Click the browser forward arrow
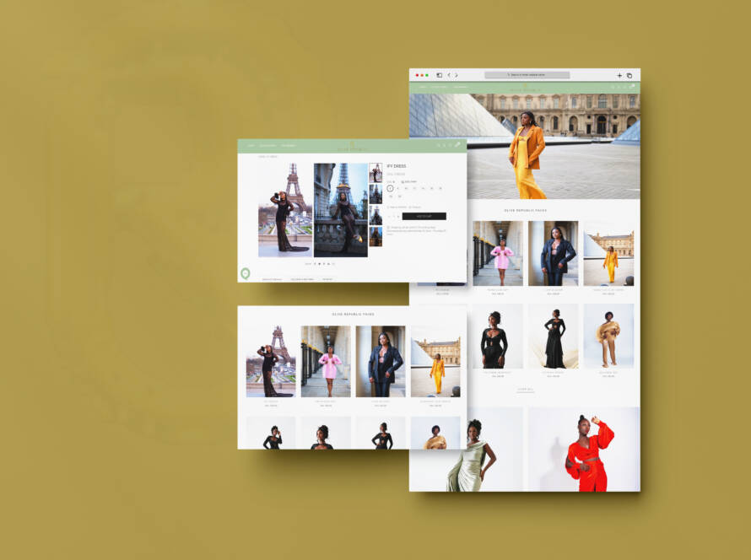The width and height of the screenshot is (751, 560). pos(457,75)
